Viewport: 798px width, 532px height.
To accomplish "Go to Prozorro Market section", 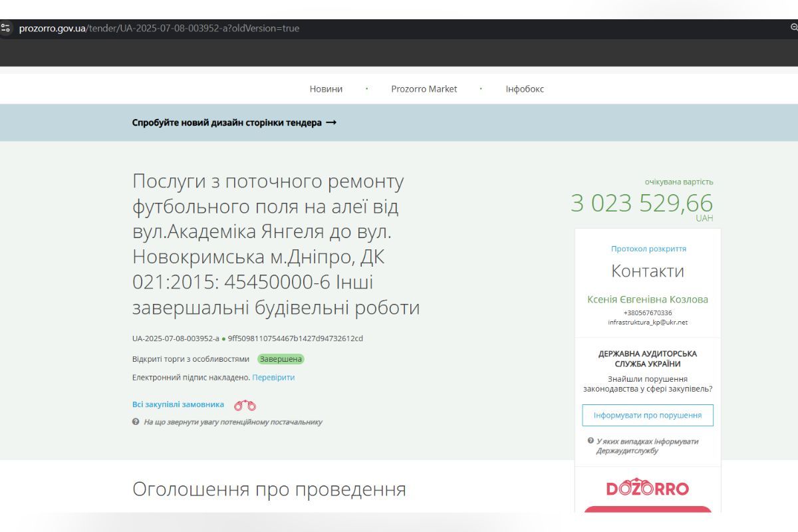I will pos(424,88).
